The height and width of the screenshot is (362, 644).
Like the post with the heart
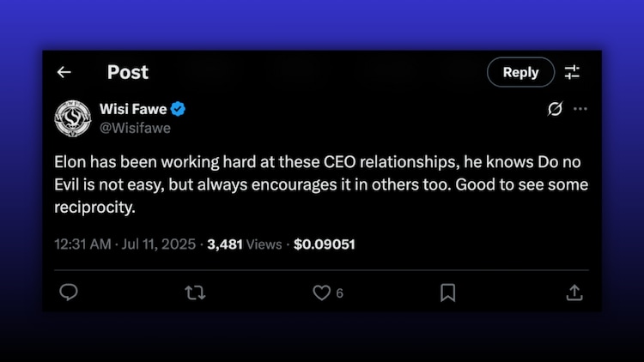pyautogui.click(x=321, y=293)
